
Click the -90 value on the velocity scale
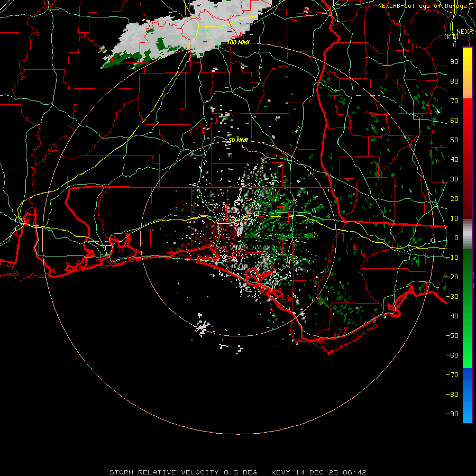coord(452,414)
